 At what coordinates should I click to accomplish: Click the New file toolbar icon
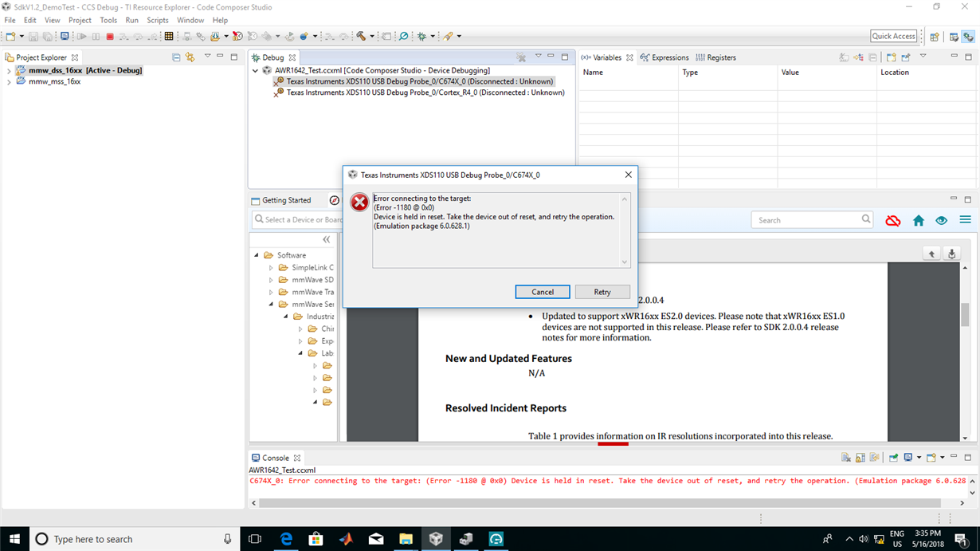10,37
